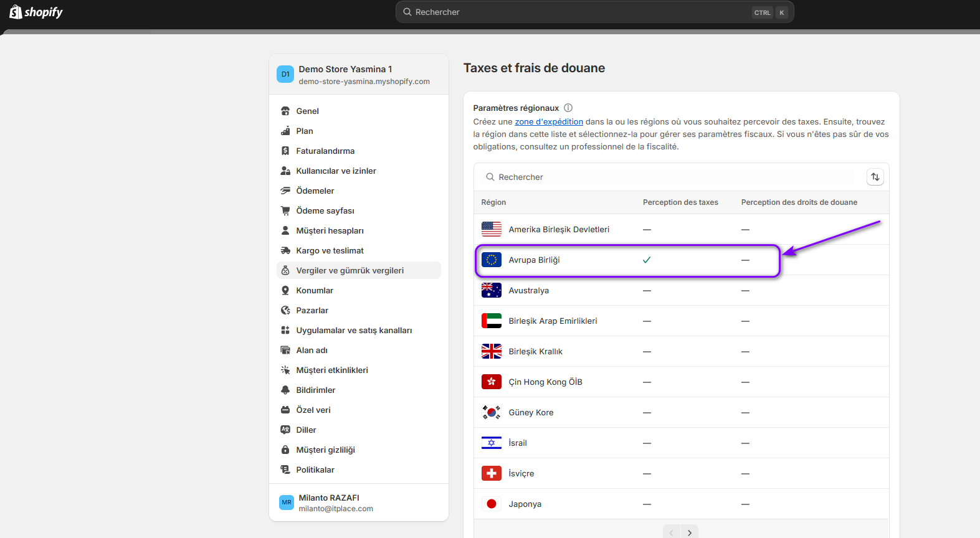Open the Çin Hong Kong ÖİB row
This screenshot has height=538, width=980.
(x=681, y=382)
